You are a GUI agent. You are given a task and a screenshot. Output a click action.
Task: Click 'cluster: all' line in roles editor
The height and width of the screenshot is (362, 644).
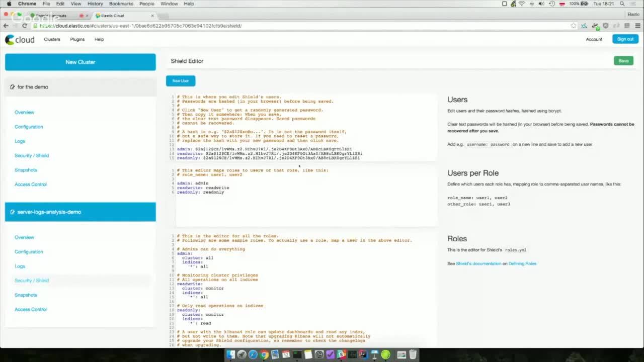[x=198, y=257]
